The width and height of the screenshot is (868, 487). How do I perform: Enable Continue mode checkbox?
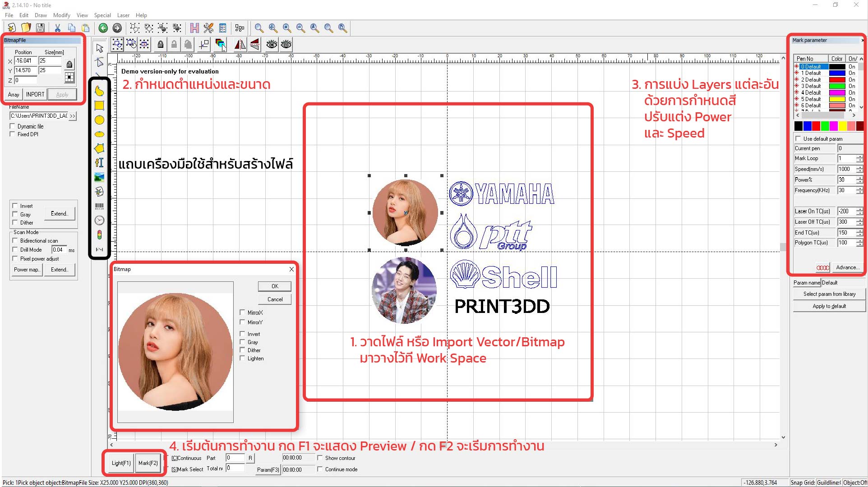tap(320, 469)
